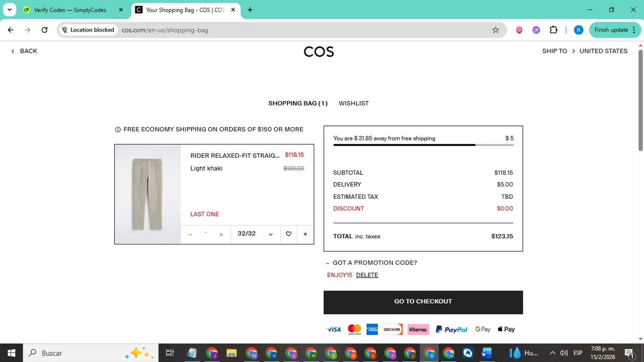Click the LAST ONE label
The width and height of the screenshot is (644, 362).
tap(205, 214)
